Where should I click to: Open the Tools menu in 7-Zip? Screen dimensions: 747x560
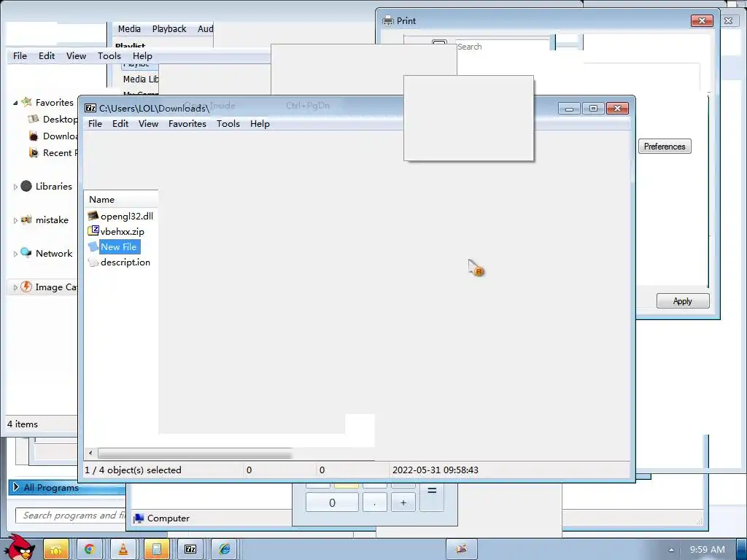pos(228,124)
